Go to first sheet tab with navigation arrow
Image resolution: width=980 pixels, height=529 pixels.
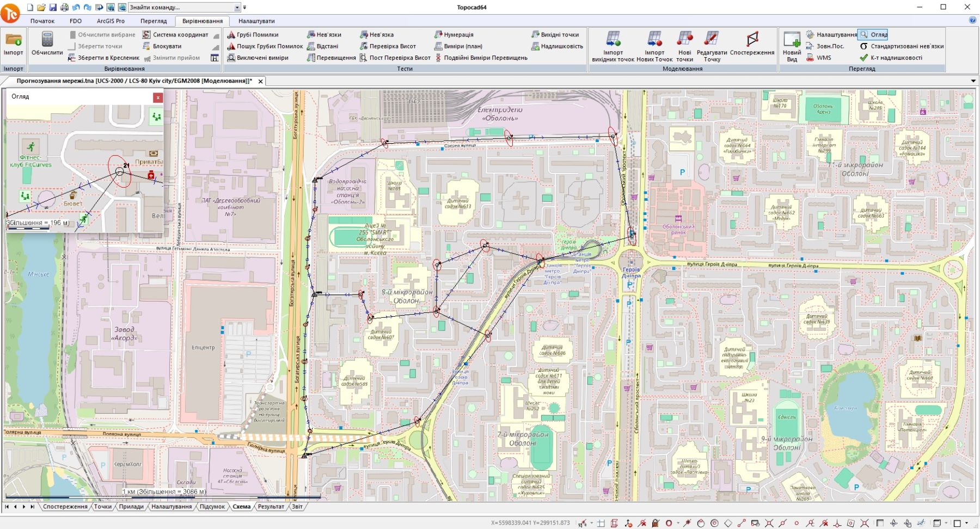tap(7, 507)
